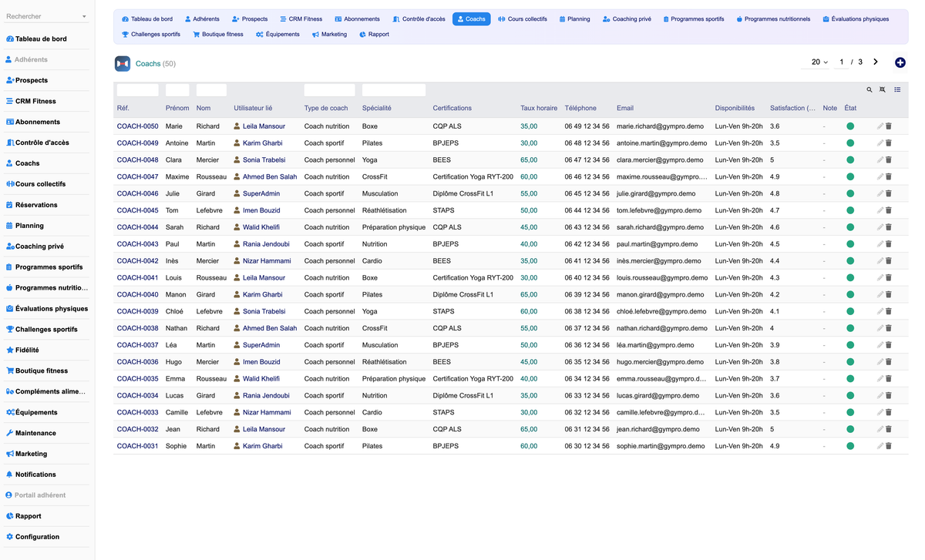Sort by Réf. column header
Image resolution: width=925 pixels, height=560 pixels.
point(123,109)
